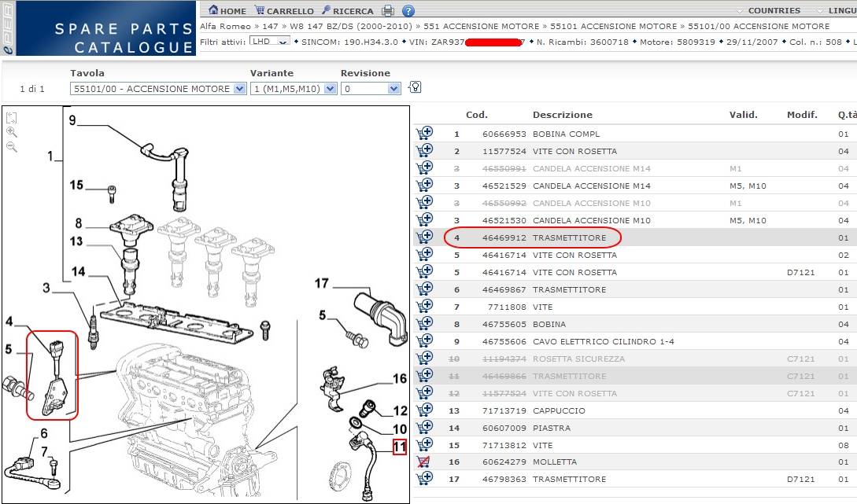Open the Variante dropdown
Viewport: 857px width, 504px height.
(x=294, y=89)
